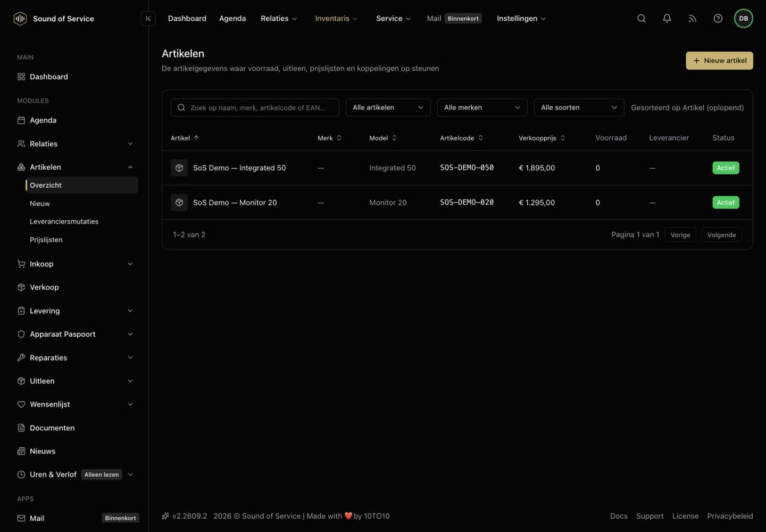Screen dimensions: 766x532
Task: Focus the article search input field
Action: 255,107
